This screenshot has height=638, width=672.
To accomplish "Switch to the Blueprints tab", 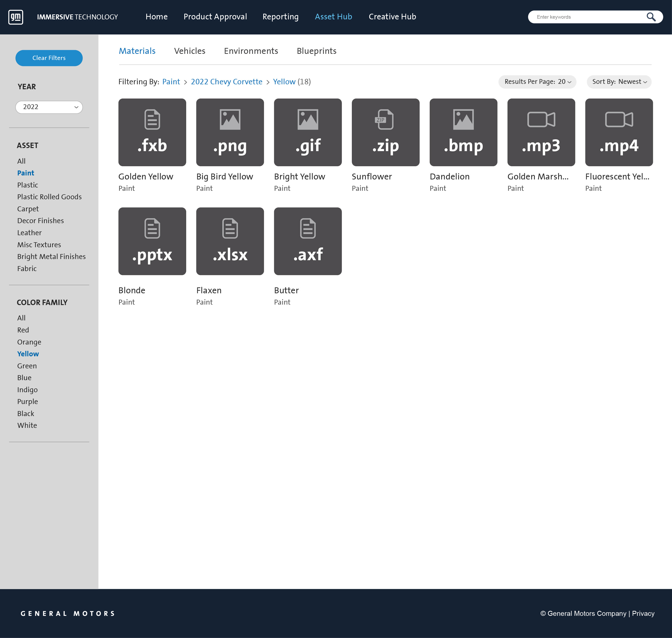I will 316,51.
